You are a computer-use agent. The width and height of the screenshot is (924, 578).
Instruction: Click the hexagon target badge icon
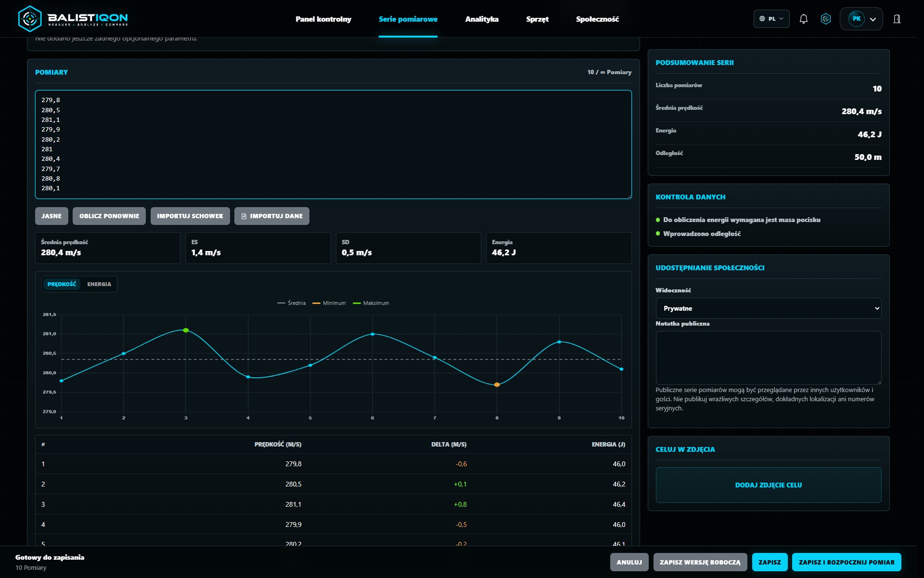click(826, 19)
